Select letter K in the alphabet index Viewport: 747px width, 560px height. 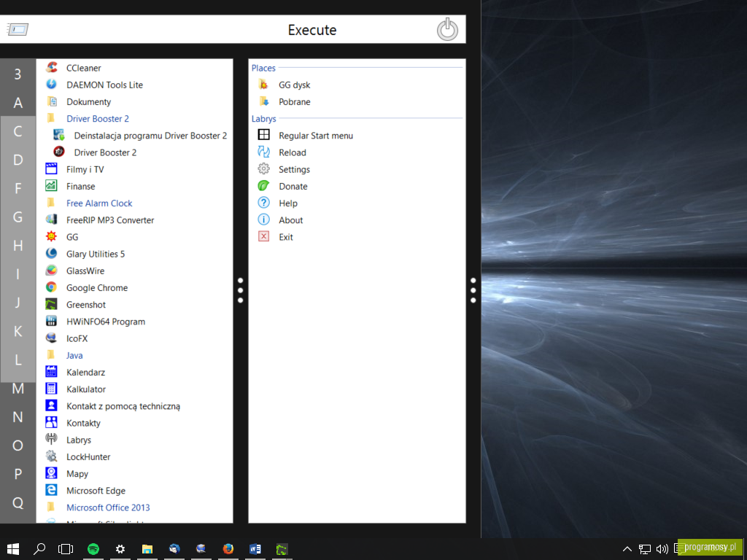pyautogui.click(x=18, y=331)
